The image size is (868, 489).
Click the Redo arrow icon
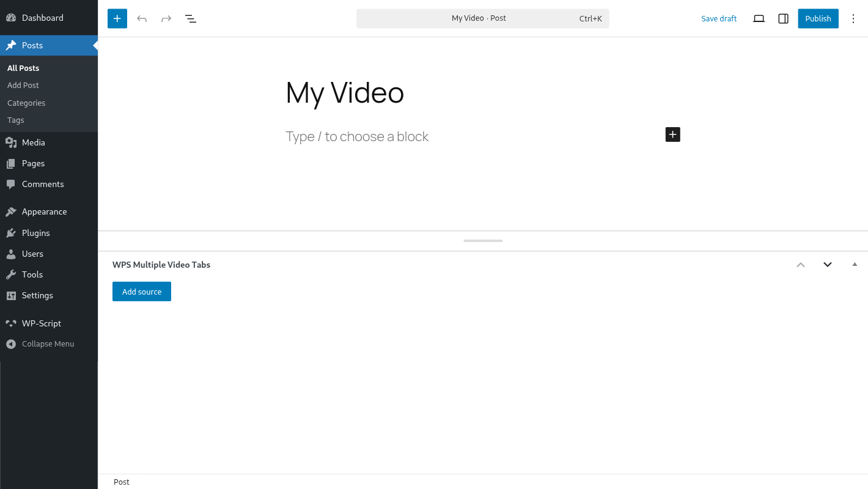pos(166,18)
